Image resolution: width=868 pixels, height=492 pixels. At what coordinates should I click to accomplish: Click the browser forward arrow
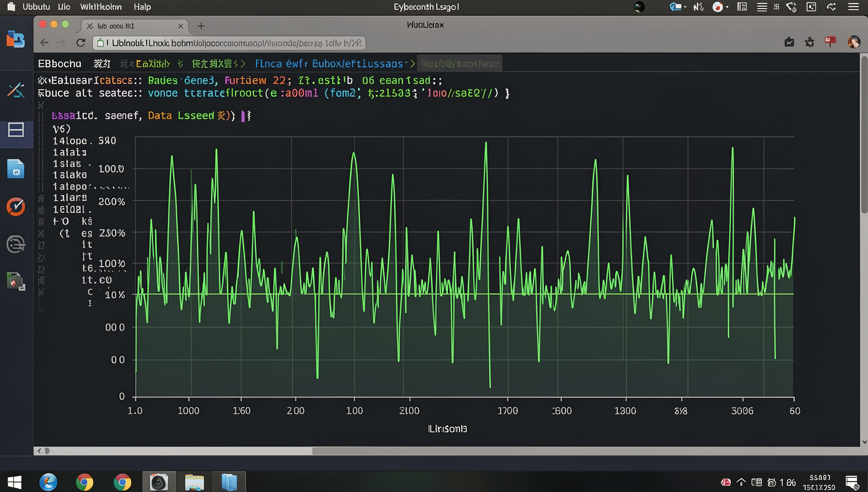[x=61, y=43]
